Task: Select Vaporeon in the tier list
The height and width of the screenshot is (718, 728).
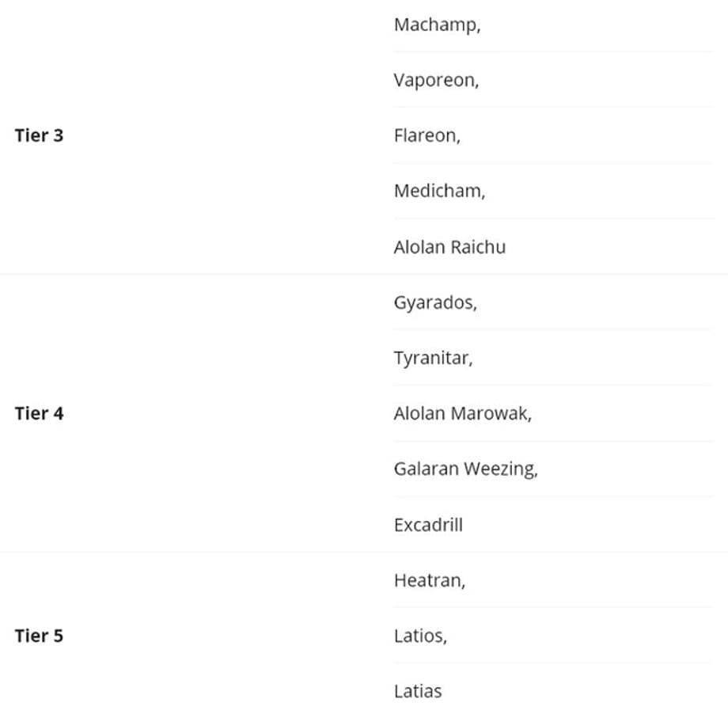Action: (435, 80)
